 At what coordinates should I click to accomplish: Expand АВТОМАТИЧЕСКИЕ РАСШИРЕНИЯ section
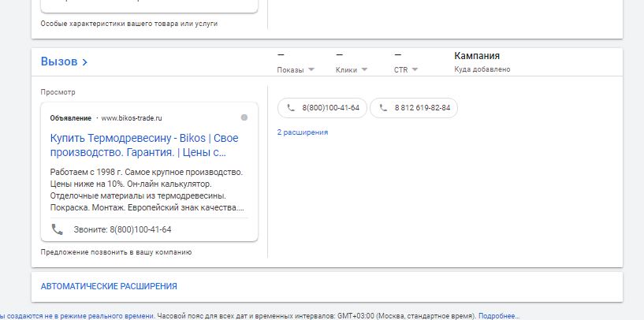(109, 286)
